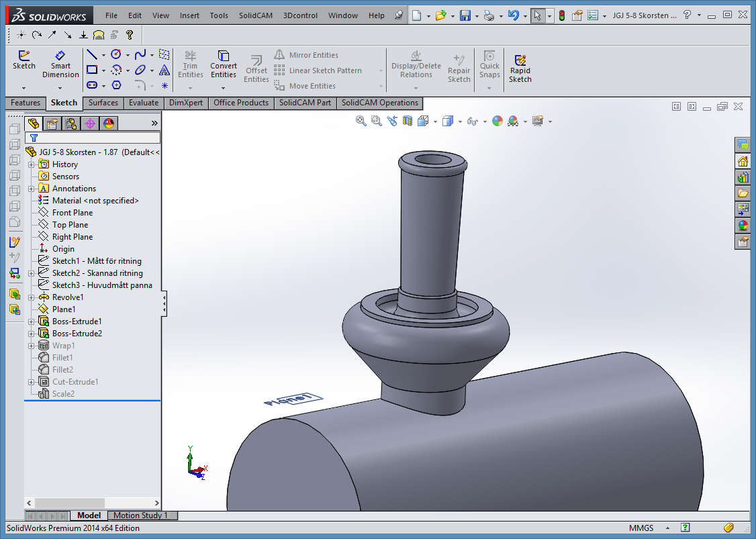Image resolution: width=756 pixels, height=539 pixels.
Task: Click the Zoom to Area icon
Action: click(x=376, y=121)
